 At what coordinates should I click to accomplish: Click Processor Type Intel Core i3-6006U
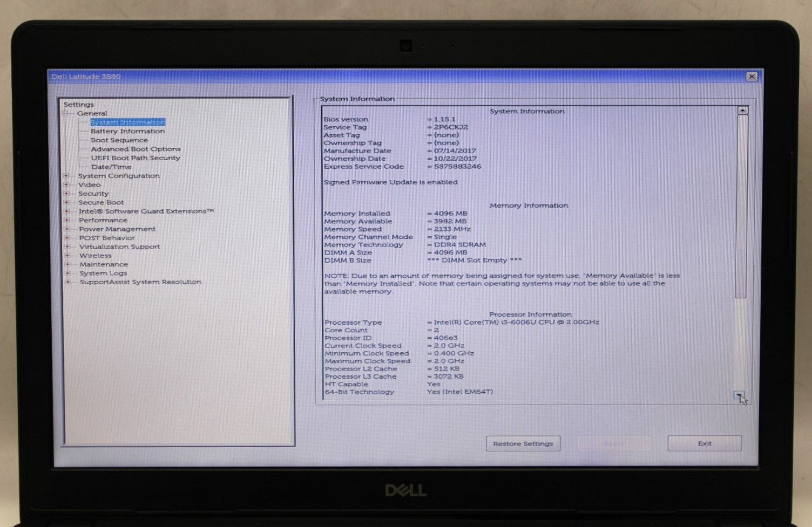(516, 323)
